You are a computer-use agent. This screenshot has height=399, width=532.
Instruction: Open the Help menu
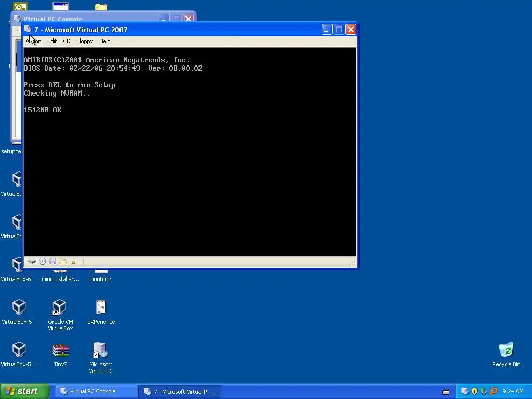pyautogui.click(x=105, y=41)
